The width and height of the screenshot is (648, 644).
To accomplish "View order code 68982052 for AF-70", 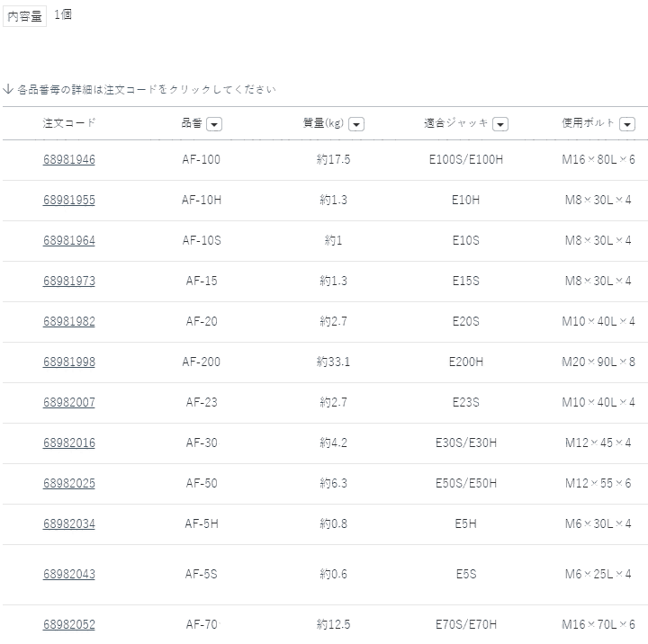I will coord(68,624).
